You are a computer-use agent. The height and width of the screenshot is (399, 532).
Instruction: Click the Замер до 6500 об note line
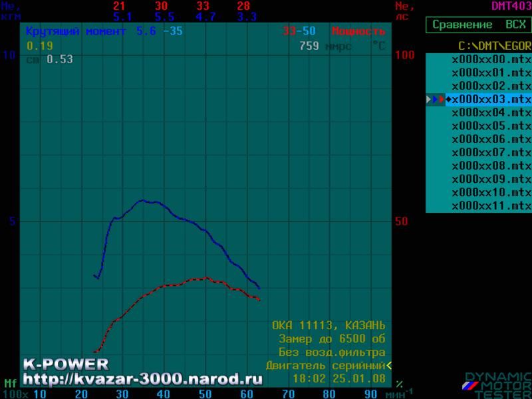point(332,338)
